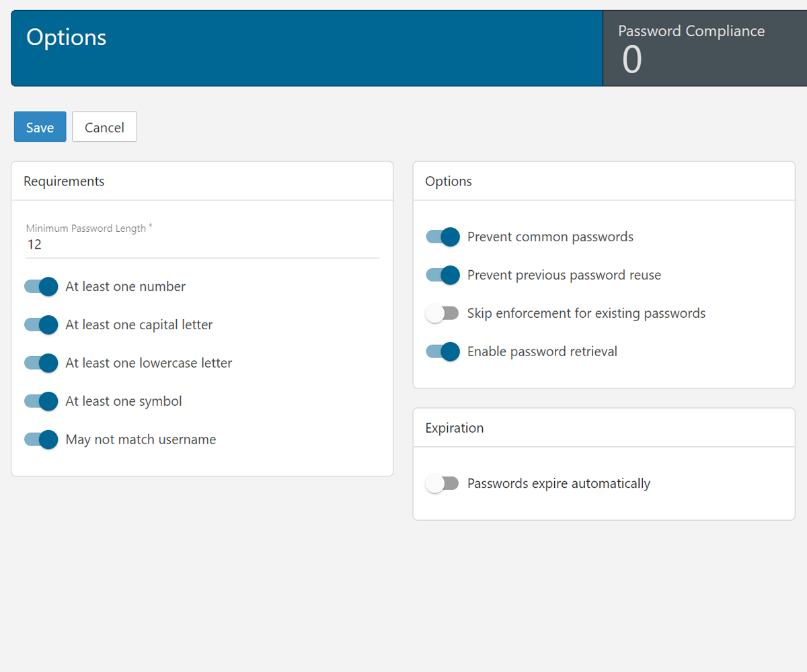Toggle Prevent previous password reuse

pos(443,275)
